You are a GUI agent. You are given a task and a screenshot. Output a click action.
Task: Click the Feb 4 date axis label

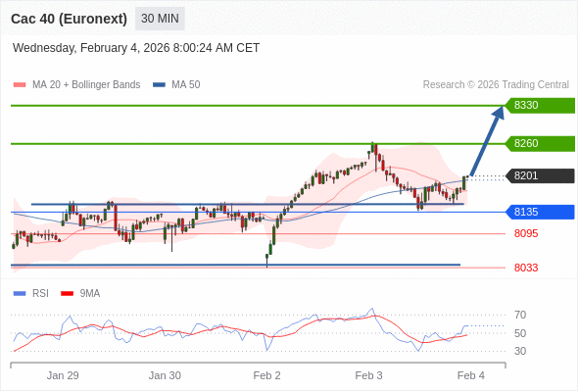point(471,375)
